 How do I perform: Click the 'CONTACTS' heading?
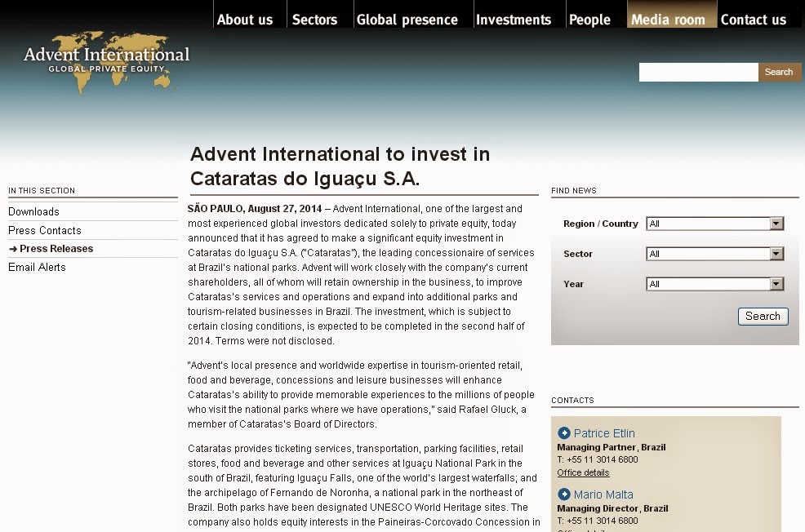tap(572, 400)
